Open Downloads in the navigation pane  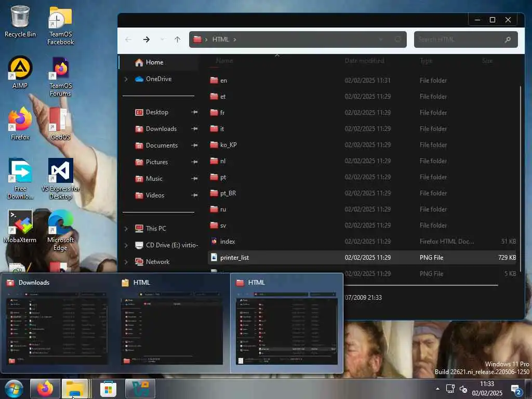161,129
